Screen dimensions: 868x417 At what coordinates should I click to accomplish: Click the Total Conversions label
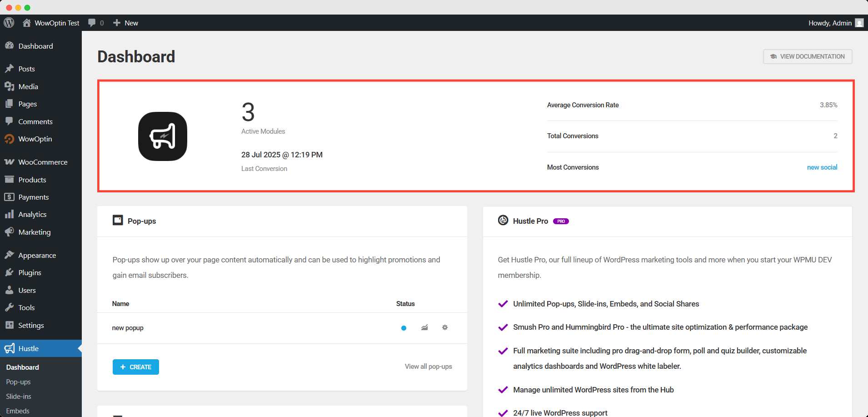(573, 136)
